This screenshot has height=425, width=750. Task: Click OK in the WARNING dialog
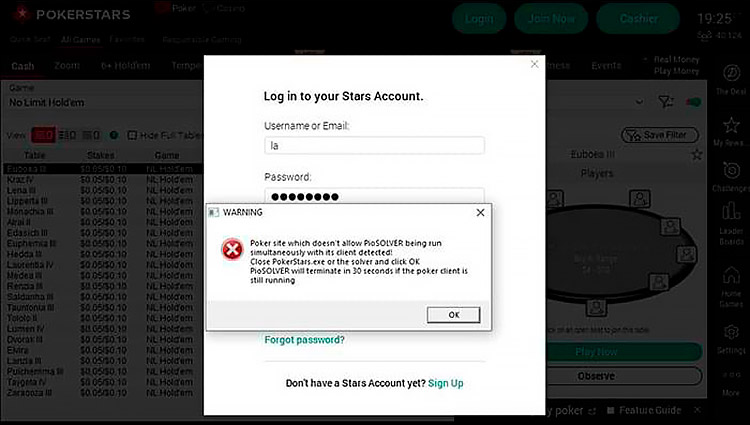(x=453, y=315)
